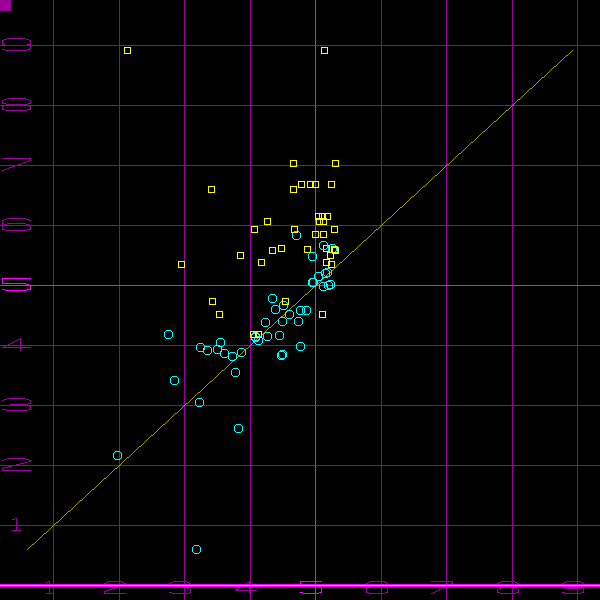Screen dimensions: 600x600
Task: Select the white square marker at the plot's top
Action: tap(324, 50)
